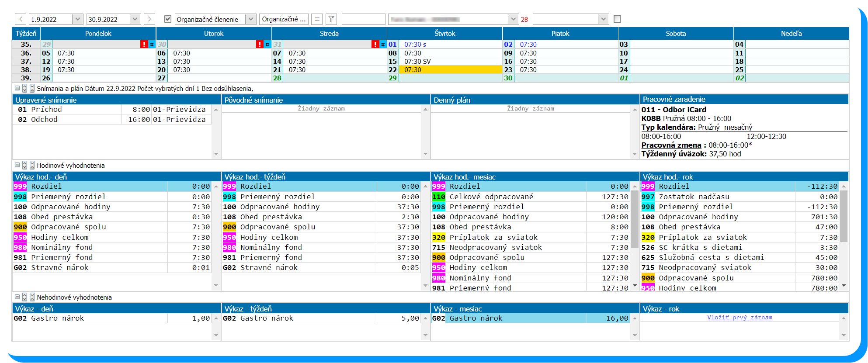Select 108 Obed prestávka in Výkaz hod.- týždeň
The image size is (868, 363).
[321, 217]
